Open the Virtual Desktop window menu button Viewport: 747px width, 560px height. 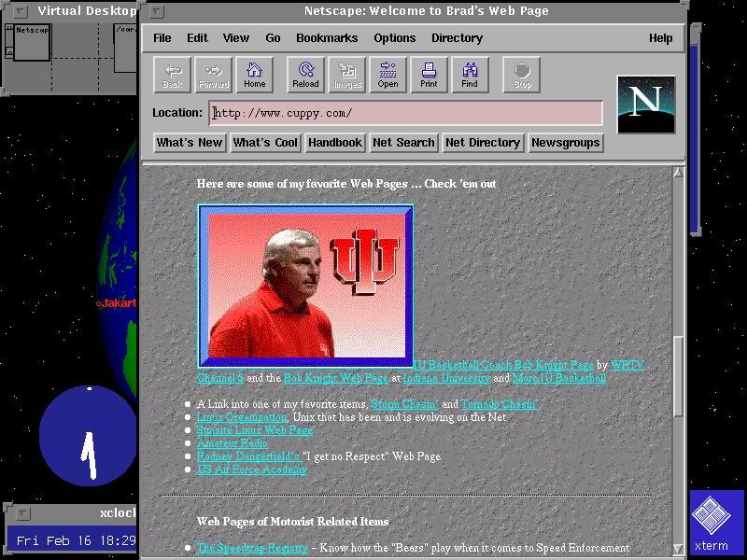(20, 10)
